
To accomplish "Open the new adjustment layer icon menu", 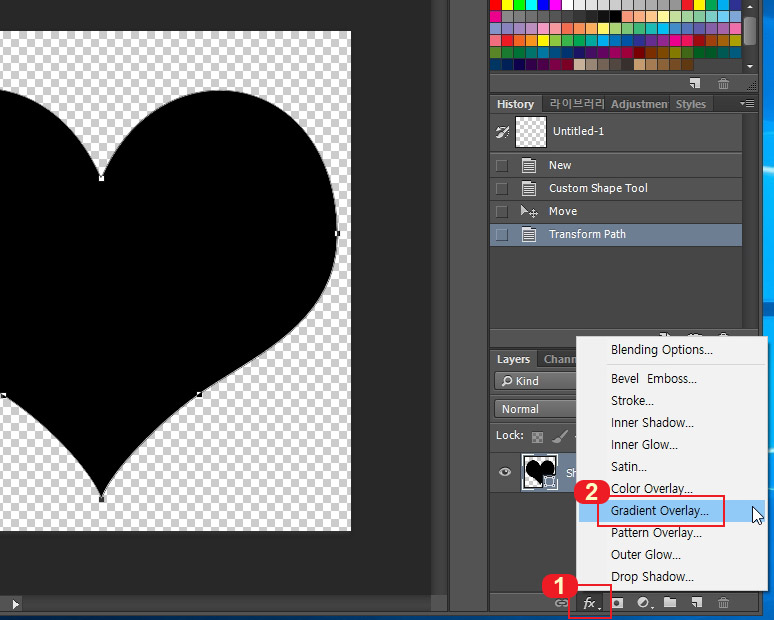I will click(644, 603).
